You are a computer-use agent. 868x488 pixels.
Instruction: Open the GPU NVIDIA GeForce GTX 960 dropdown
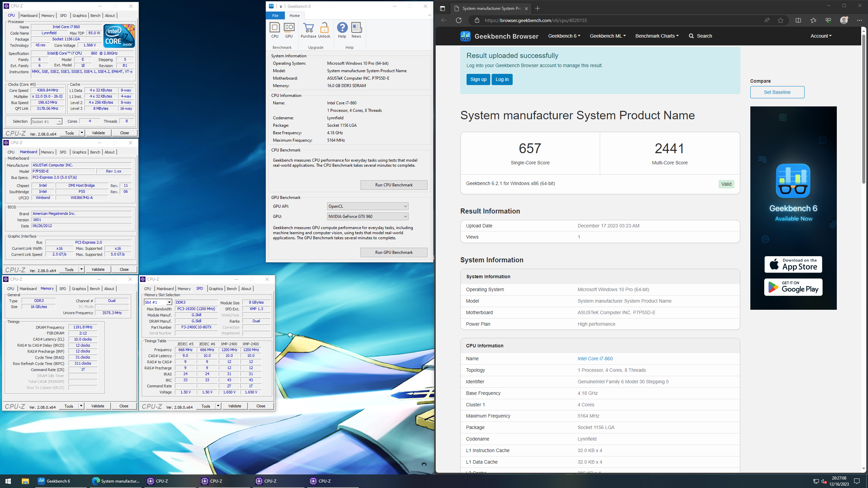(x=368, y=217)
